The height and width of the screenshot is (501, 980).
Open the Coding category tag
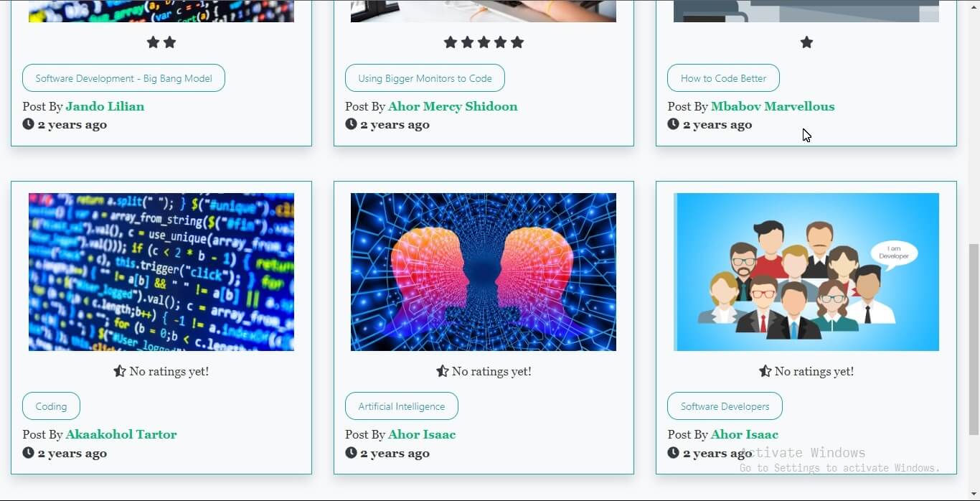click(51, 406)
